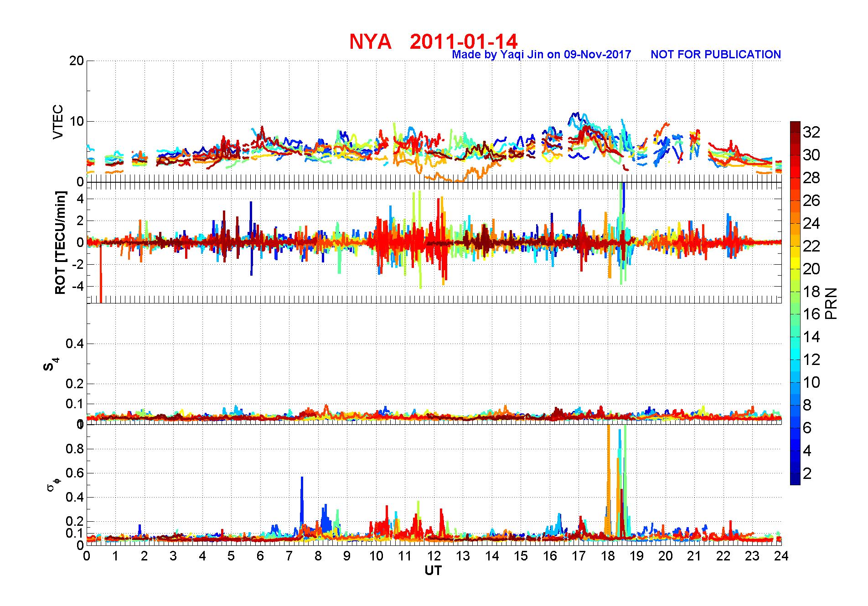Click the VTEC y-axis tick 20
The width and height of the screenshot is (868, 606).
pyautogui.click(x=77, y=61)
